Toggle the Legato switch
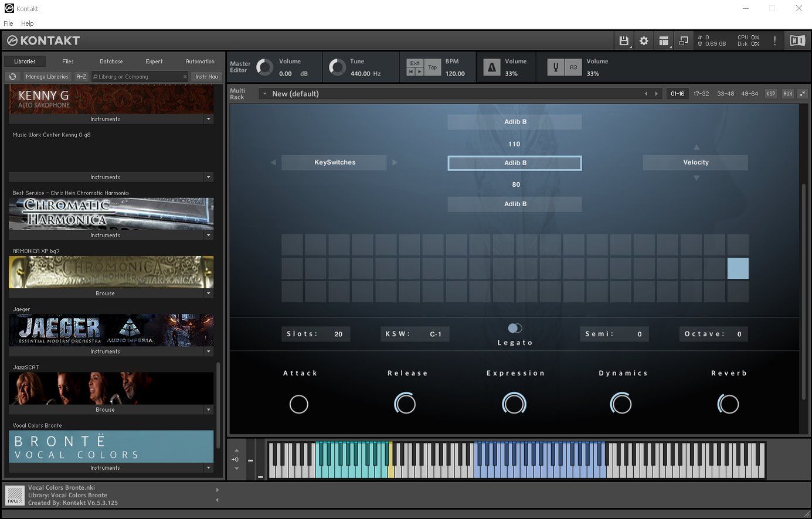Viewport: 812px width, 519px height. tap(515, 328)
